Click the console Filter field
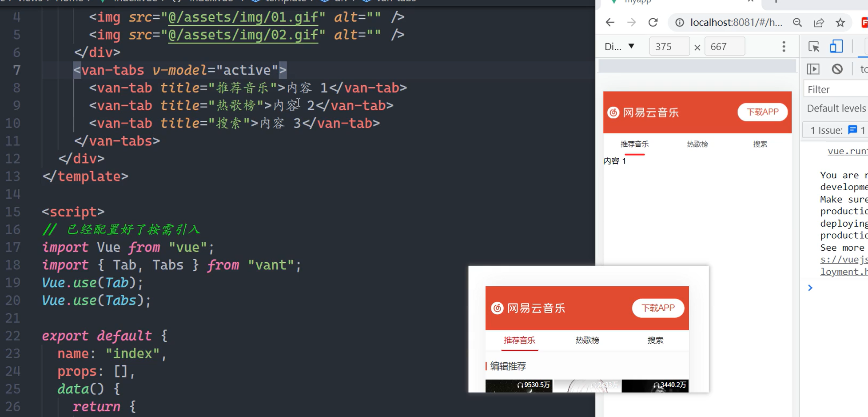 pyautogui.click(x=836, y=89)
